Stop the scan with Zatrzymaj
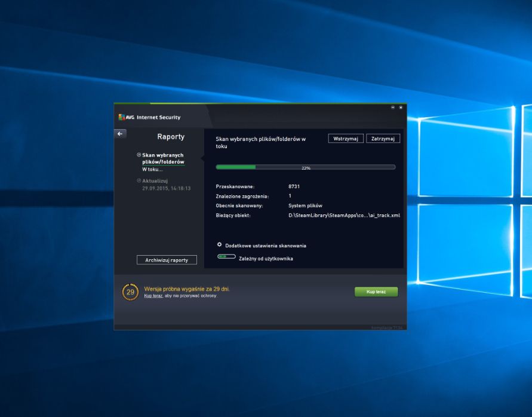This screenshot has height=417, width=532. pyautogui.click(x=383, y=139)
